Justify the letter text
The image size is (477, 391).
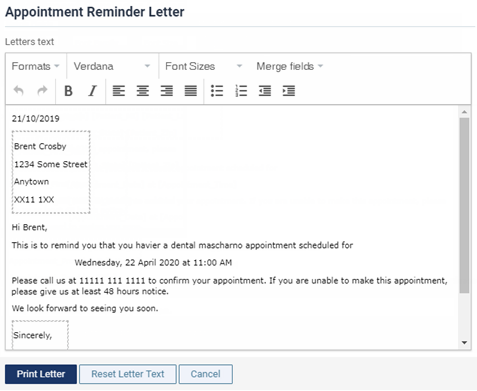coord(191,91)
